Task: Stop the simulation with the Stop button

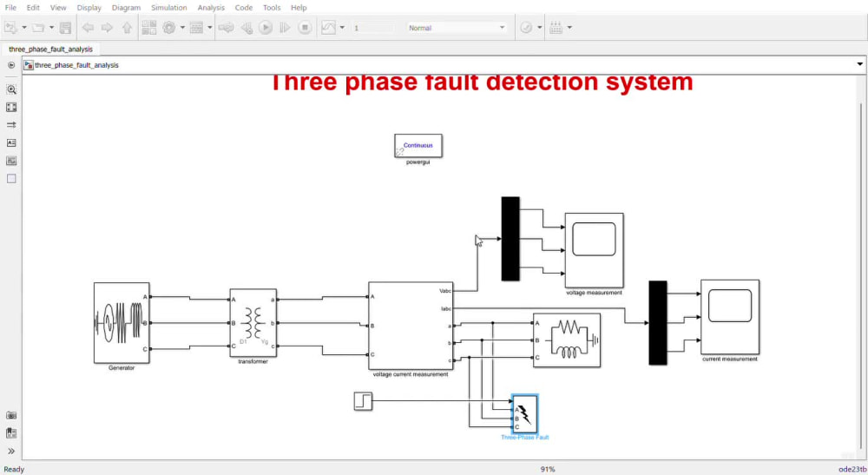Action: pyautogui.click(x=305, y=28)
